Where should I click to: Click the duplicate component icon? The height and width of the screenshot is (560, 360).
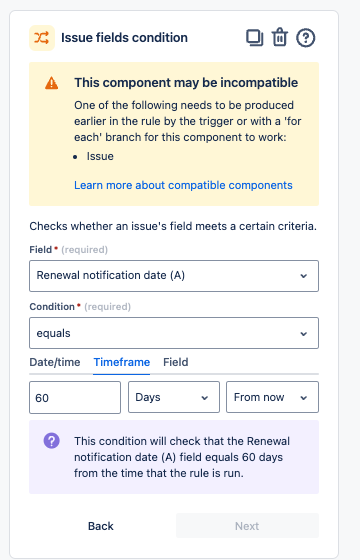[x=255, y=38]
